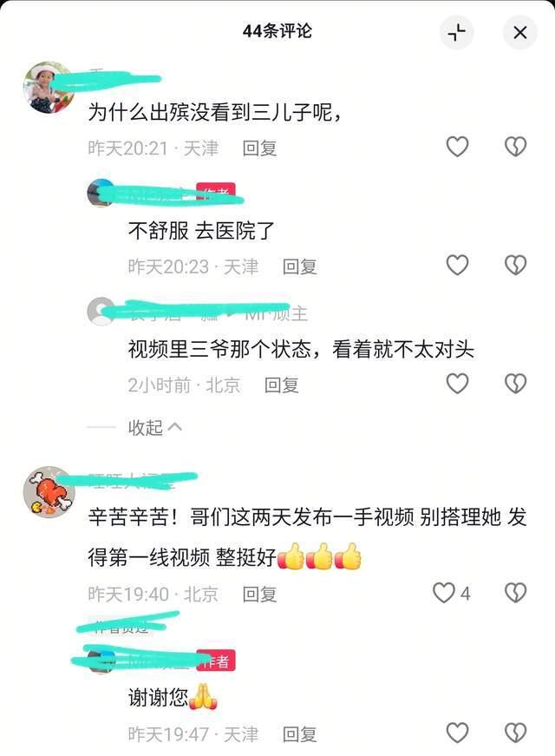This screenshot has width=555, height=756.
Task: Open the chicken-drumstick avatar profile
Action: pyautogui.click(x=49, y=492)
